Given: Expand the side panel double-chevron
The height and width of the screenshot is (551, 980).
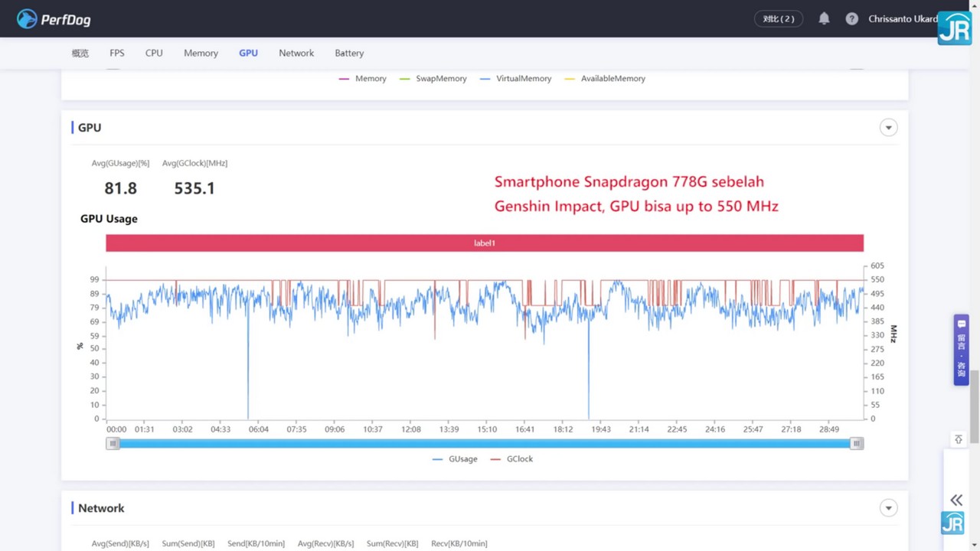Looking at the screenshot, I should coord(956,500).
